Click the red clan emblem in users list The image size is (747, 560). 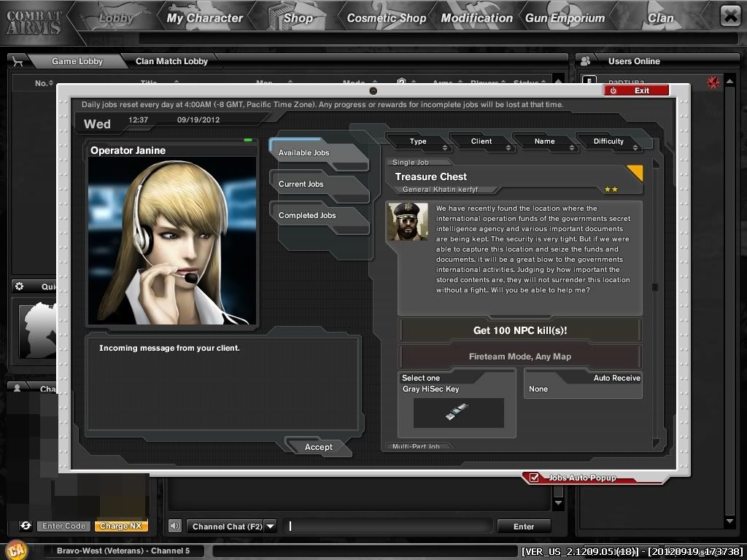coord(713,83)
